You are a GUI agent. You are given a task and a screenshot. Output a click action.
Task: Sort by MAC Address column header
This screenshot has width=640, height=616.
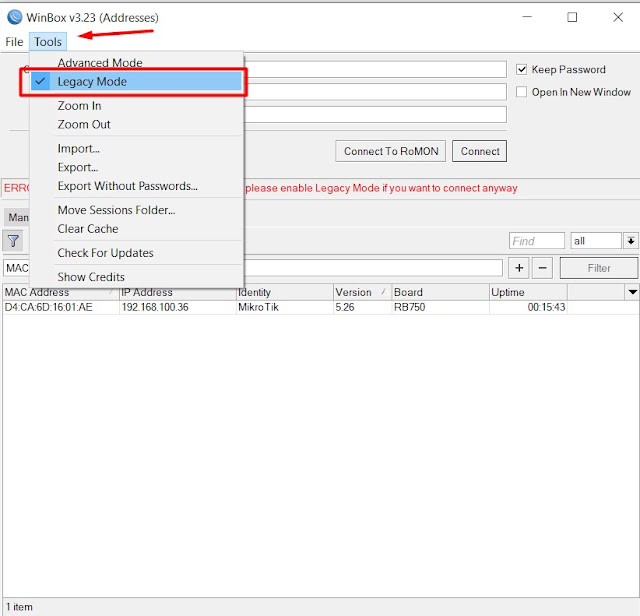(60, 292)
